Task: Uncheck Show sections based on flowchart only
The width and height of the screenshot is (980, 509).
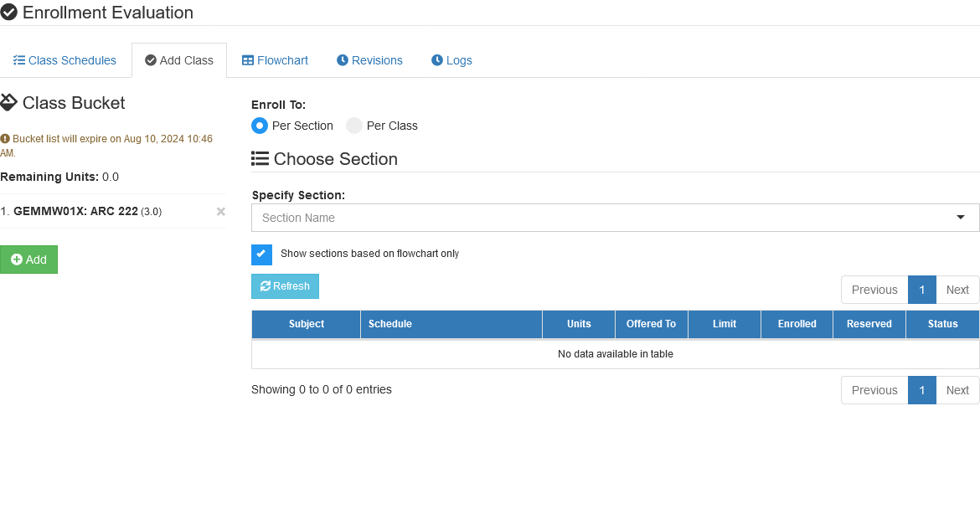Action: click(262, 254)
